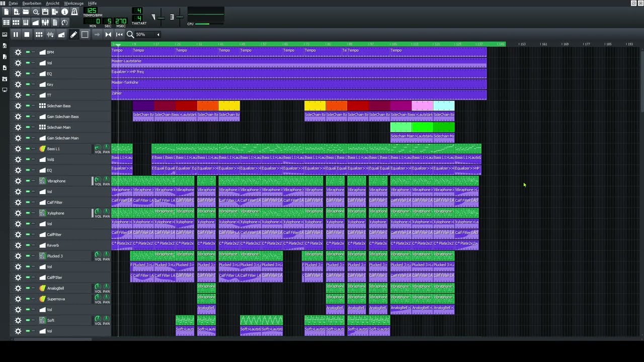Mute the Sidechain Bass track

(28, 106)
